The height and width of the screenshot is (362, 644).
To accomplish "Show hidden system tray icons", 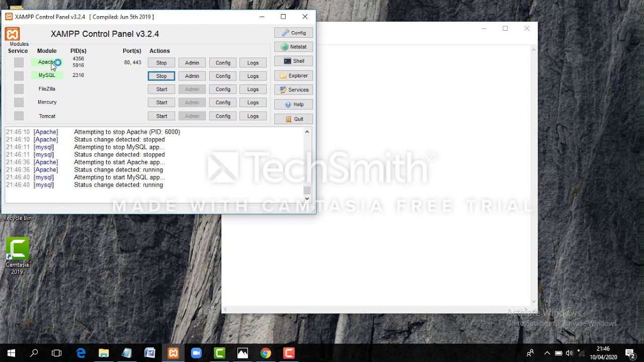I will tap(547, 353).
